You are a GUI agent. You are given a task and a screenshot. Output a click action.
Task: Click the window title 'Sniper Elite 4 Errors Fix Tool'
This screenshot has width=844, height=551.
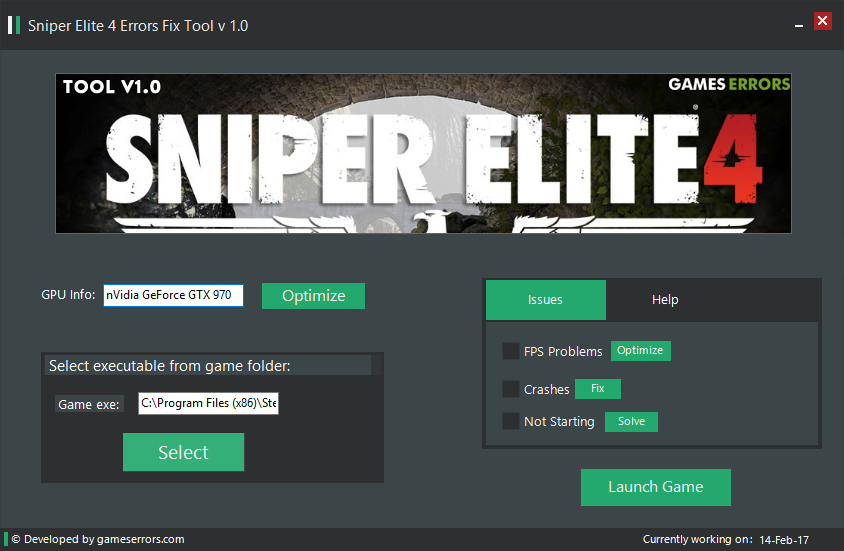tap(138, 26)
